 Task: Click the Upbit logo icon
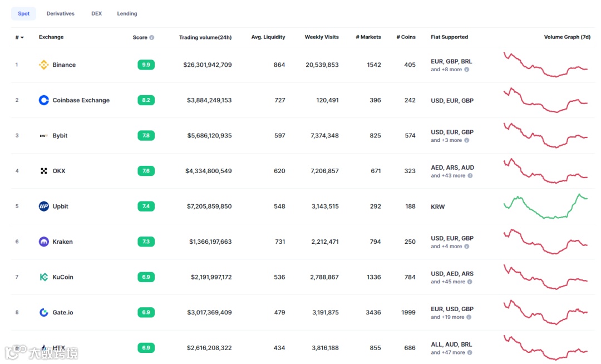click(44, 206)
